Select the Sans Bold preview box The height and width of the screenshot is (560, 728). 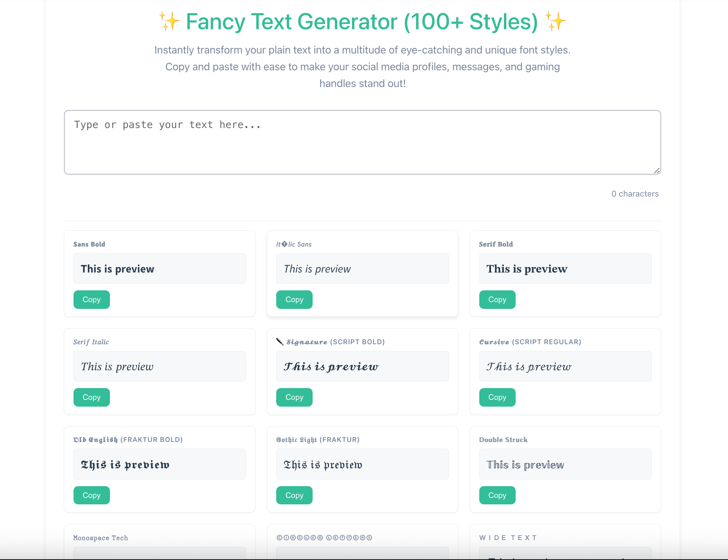tap(160, 269)
